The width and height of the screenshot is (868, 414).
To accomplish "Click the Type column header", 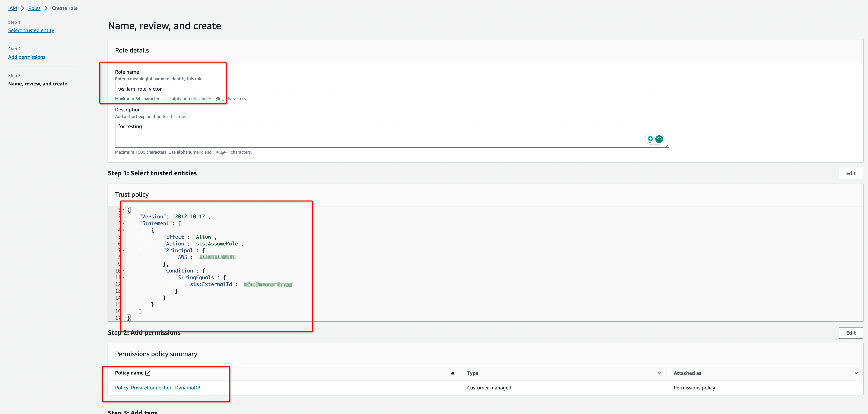I will coord(472,373).
